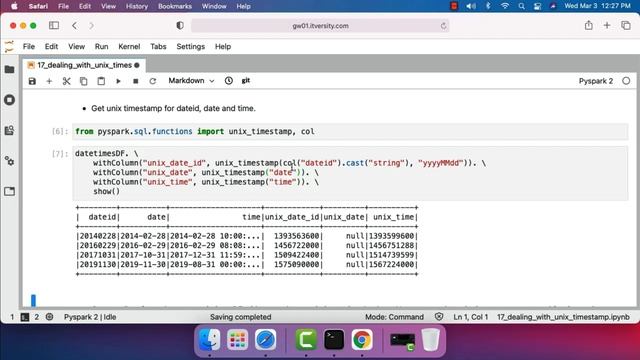
Task: Insert a new cell below with plus icon
Action: click(x=49, y=81)
